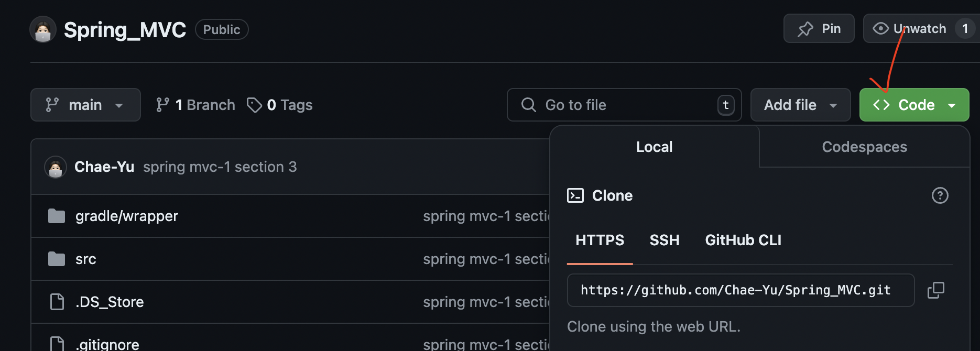Click the Chae-Yu commit author avatar
Screen dimensions: 980x351
[56, 167]
